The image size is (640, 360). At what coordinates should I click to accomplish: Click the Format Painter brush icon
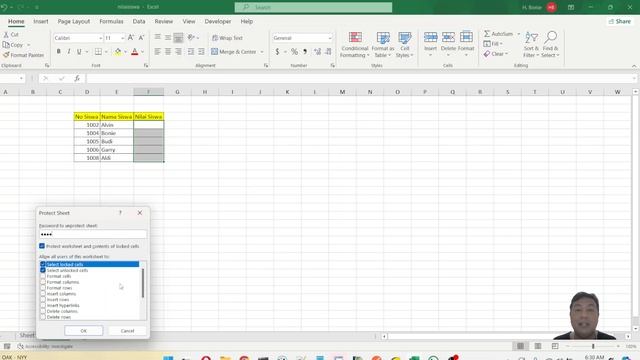pos(6,55)
